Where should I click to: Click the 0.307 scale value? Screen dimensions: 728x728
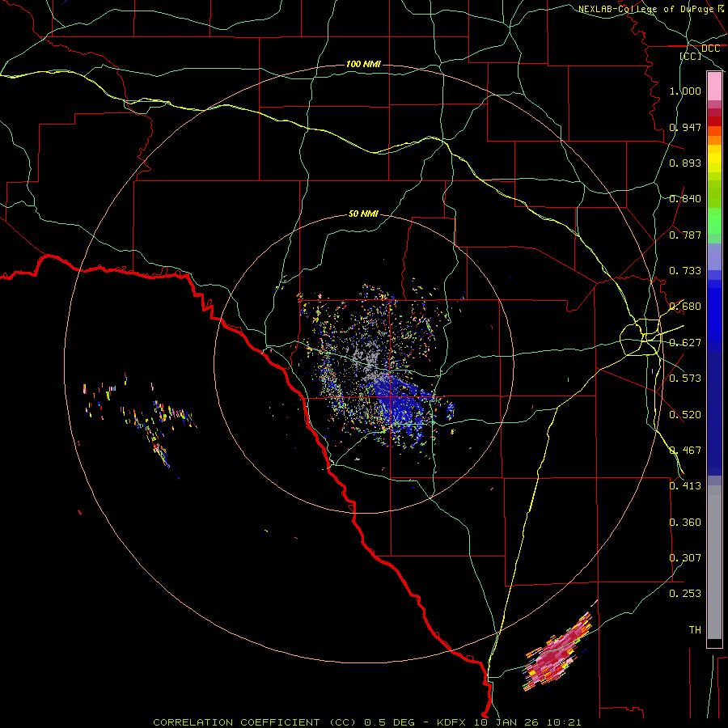point(685,557)
